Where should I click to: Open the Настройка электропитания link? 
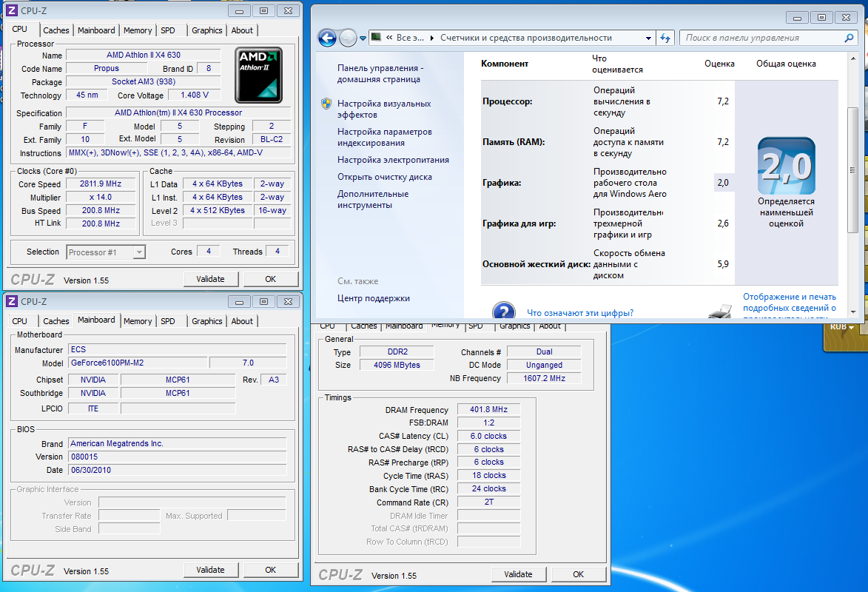393,160
